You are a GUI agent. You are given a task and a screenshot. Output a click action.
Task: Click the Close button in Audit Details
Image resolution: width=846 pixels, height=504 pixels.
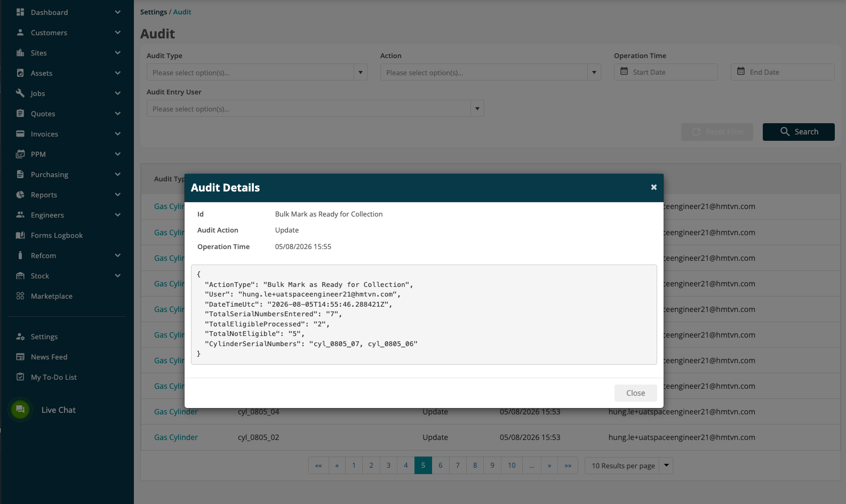(x=635, y=393)
